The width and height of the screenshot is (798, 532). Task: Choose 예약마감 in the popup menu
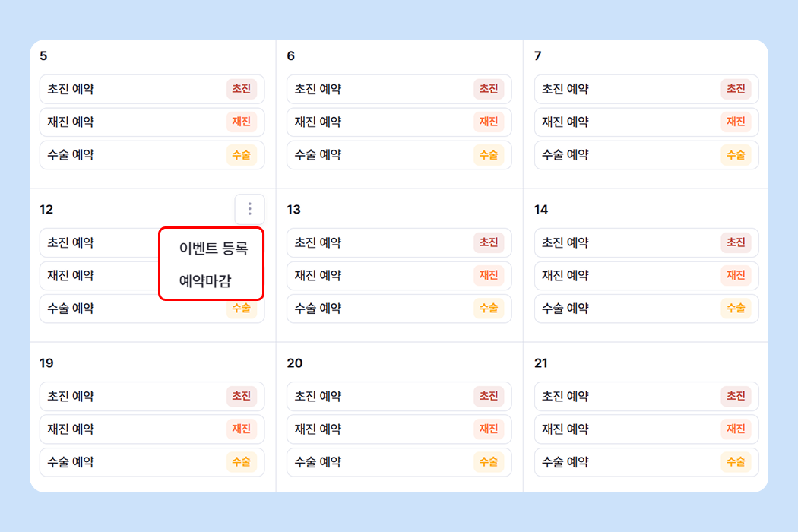205,281
